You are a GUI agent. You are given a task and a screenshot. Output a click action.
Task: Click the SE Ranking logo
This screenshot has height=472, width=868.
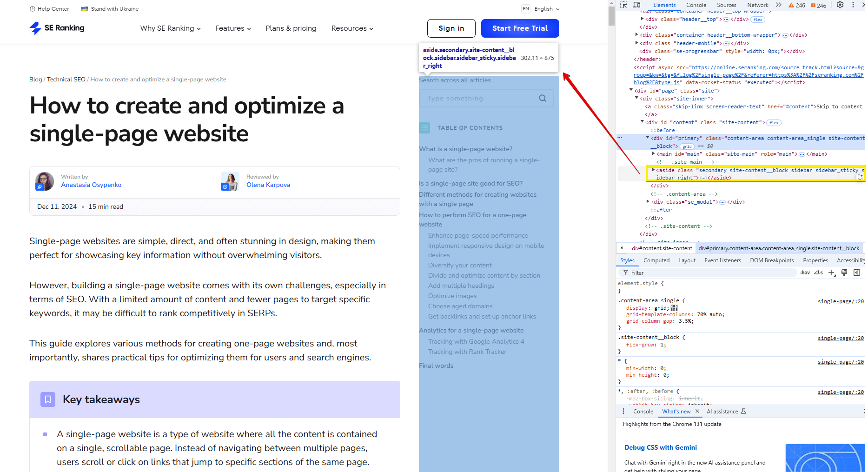point(57,28)
